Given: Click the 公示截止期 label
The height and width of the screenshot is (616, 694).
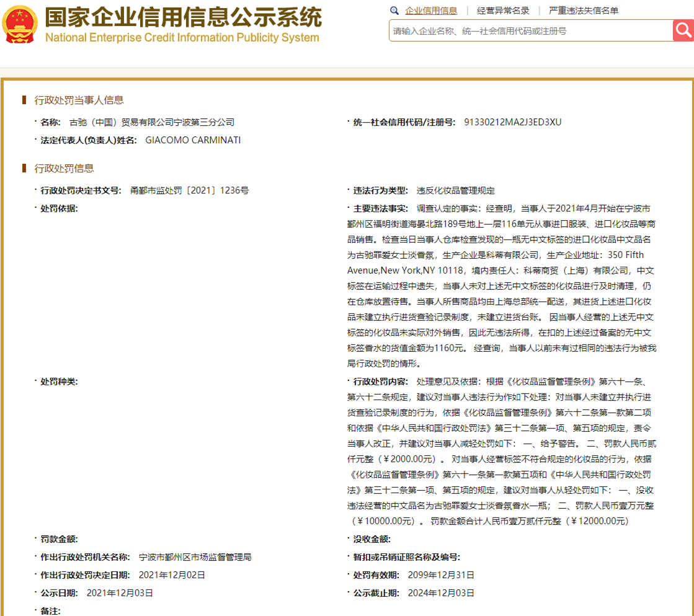Looking at the screenshot, I should click(x=376, y=593).
